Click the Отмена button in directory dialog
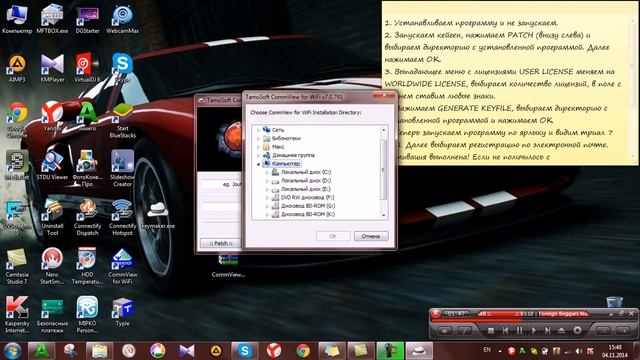The height and width of the screenshot is (360, 640). 371,236
